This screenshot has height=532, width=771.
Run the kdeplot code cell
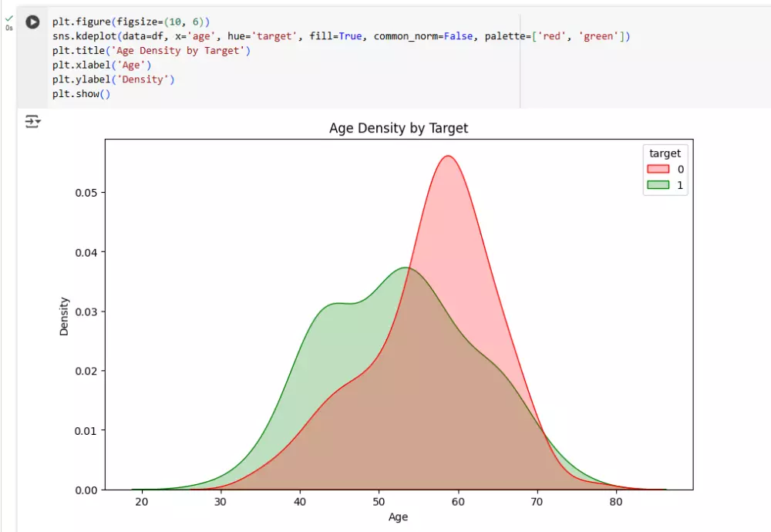(32, 22)
